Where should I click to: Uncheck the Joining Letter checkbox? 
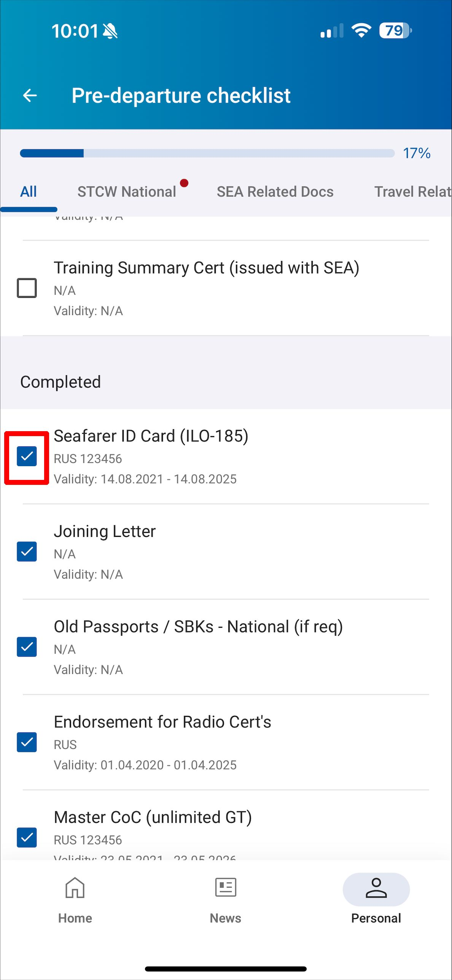tap(27, 552)
